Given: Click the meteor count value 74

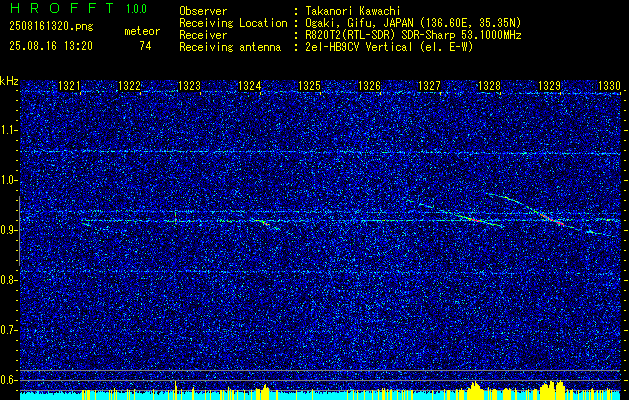Looking at the screenshot, I should [145, 46].
